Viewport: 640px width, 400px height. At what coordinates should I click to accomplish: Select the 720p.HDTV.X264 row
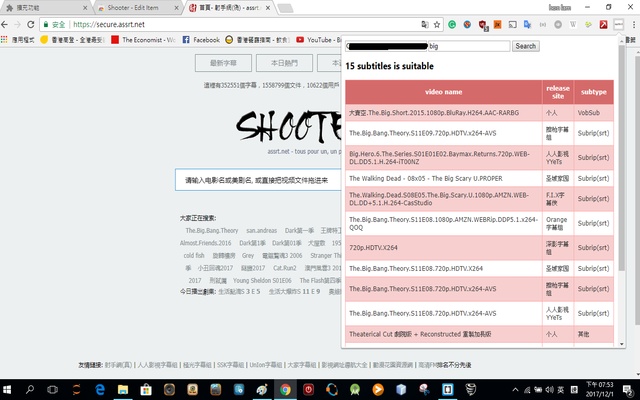click(x=480, y=248)
